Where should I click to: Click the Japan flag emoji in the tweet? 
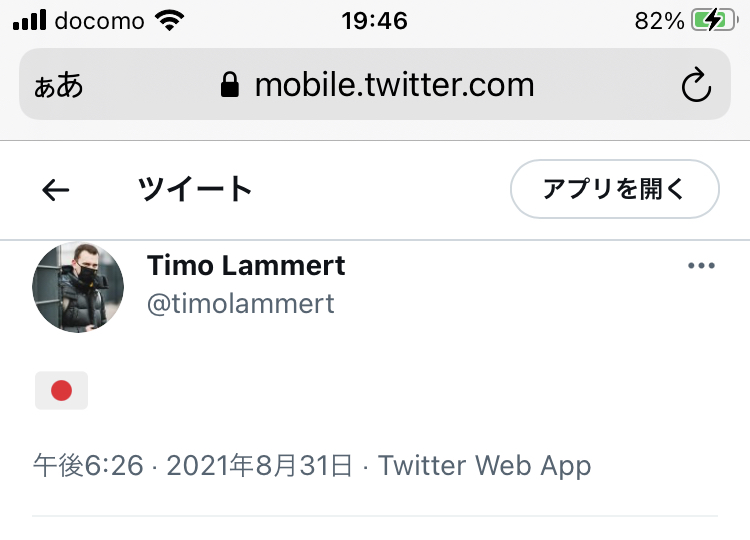coord(61,390)
